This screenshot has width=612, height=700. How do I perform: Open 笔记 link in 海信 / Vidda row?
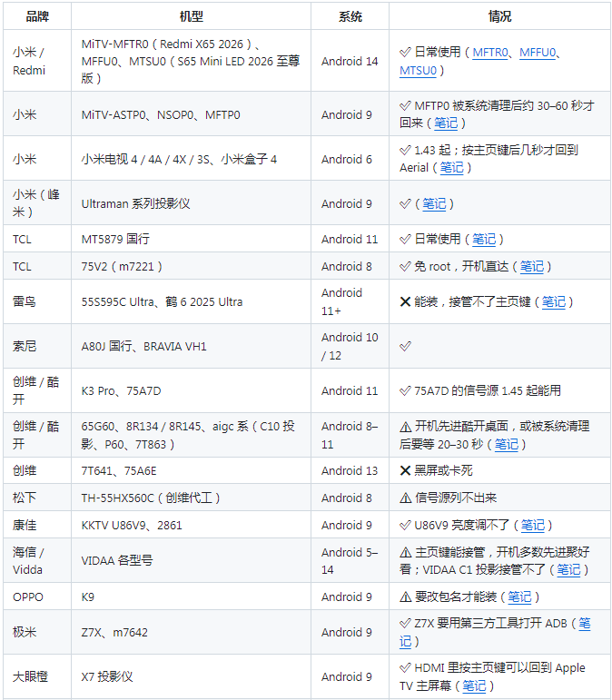coord(568,569)
